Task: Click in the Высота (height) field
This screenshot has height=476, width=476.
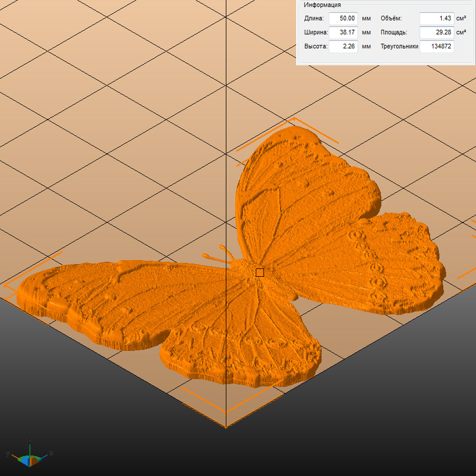Action: point(343,46)
